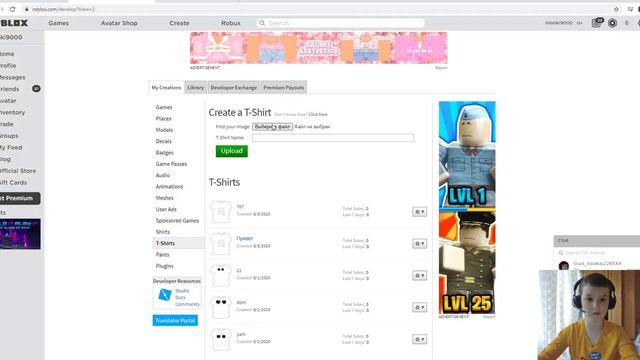Click the T-shirt thumbnail for Привет
Screen dimensions: 640x360
pos(220,243)
